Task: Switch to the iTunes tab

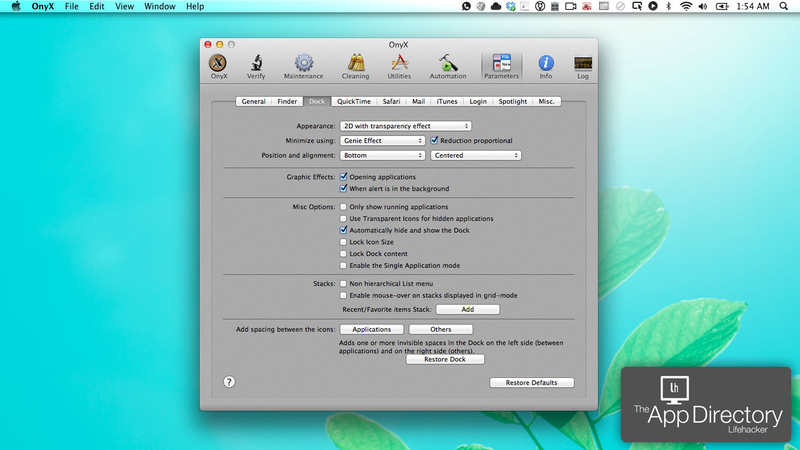Action: pos(447,101)
